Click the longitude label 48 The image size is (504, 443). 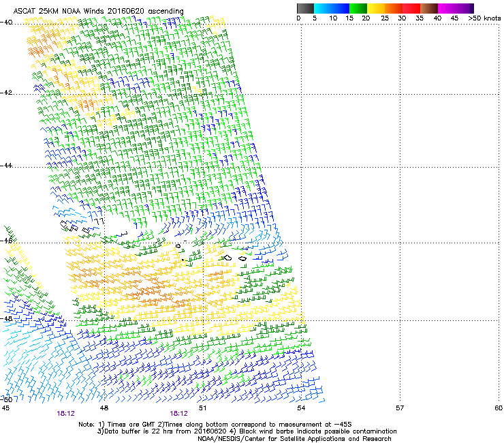point(104,408)
